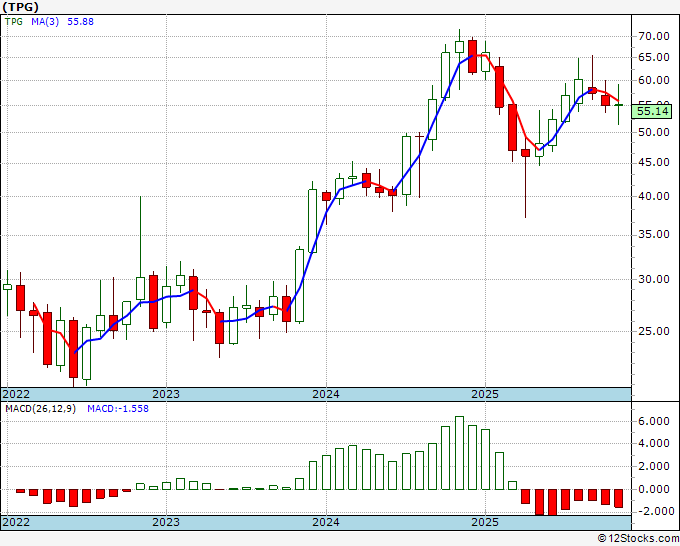
Task: Click the (TPG) ticker title
Action: click(x=23, y=7)
